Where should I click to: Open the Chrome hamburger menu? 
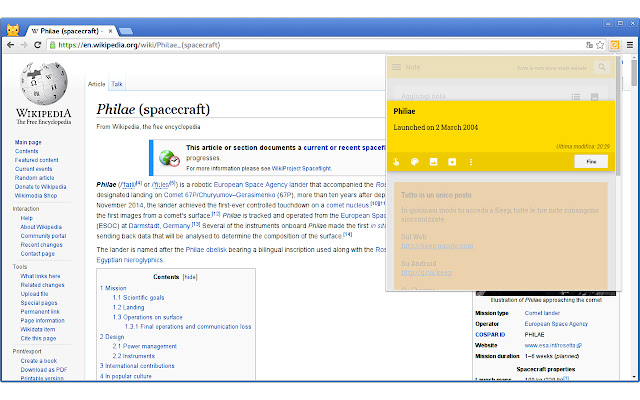tap(630, 44)
